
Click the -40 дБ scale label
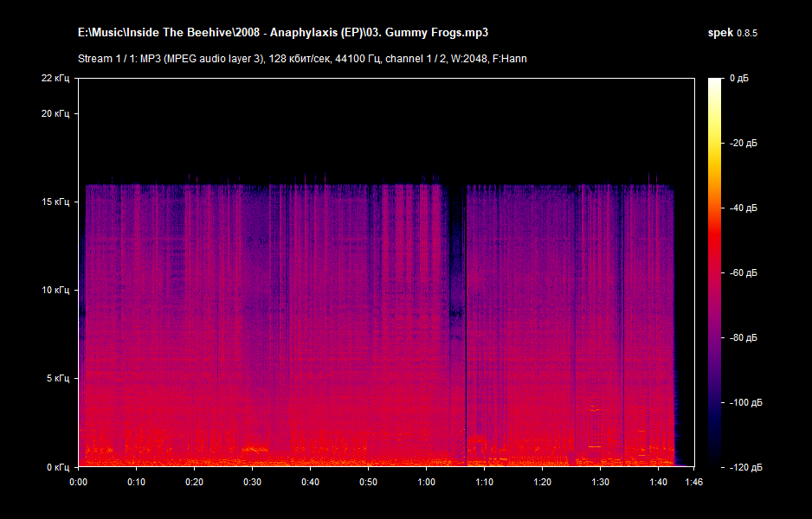[742, 208]
